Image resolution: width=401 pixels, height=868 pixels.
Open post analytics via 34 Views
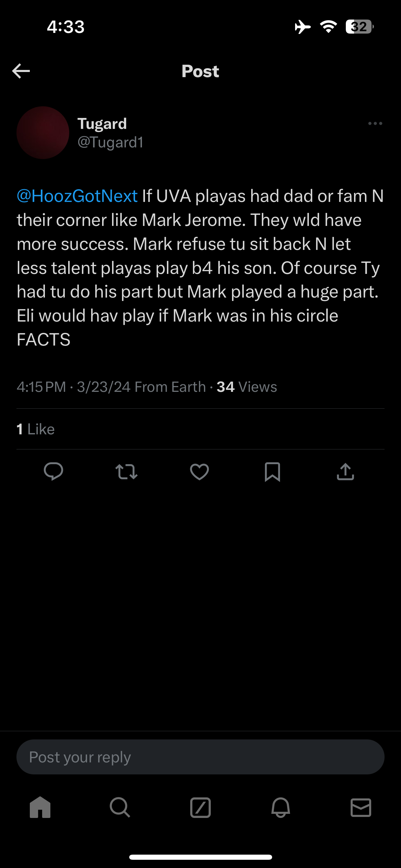tap(246, 387)
